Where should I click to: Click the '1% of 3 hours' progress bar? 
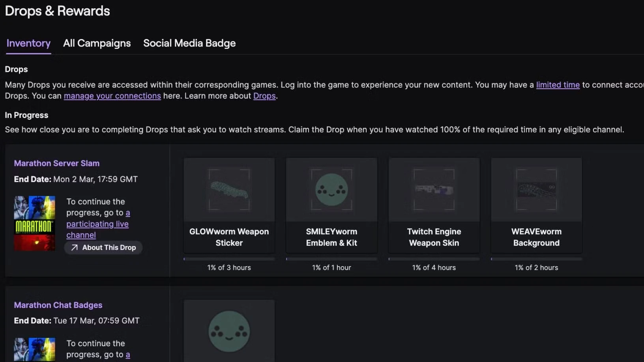(229, 259)
